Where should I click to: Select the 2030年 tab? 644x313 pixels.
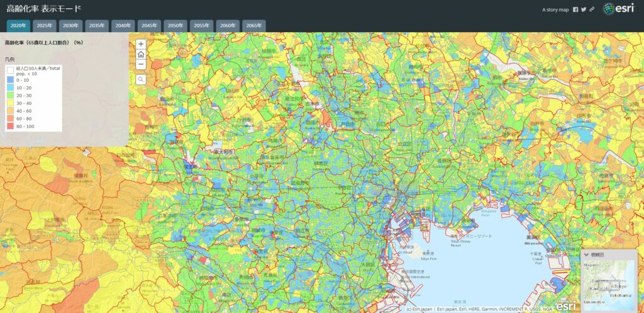(x=70, y=25)
